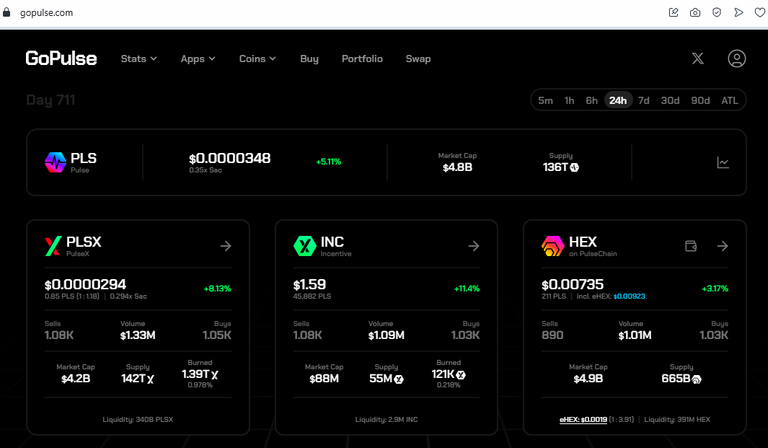The image size is (768, 448).
Task: Select the 90d timeframe
Action: (x=700, y=100)
